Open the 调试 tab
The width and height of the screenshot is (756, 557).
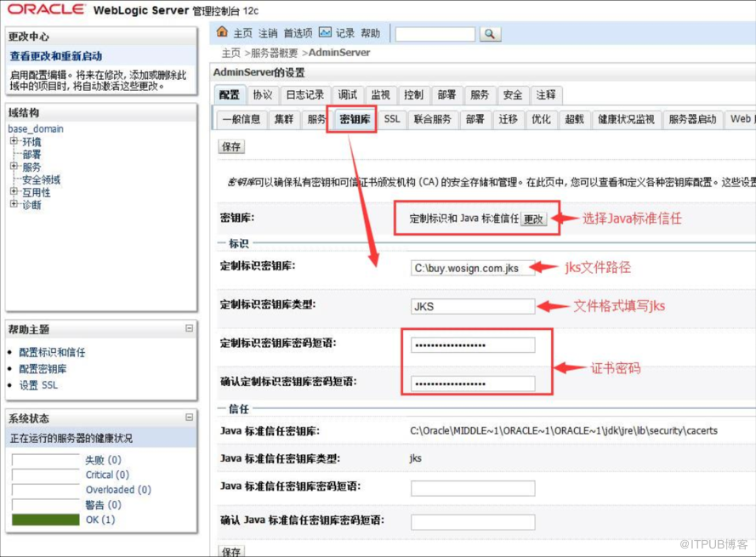click(x=348, y=94)
